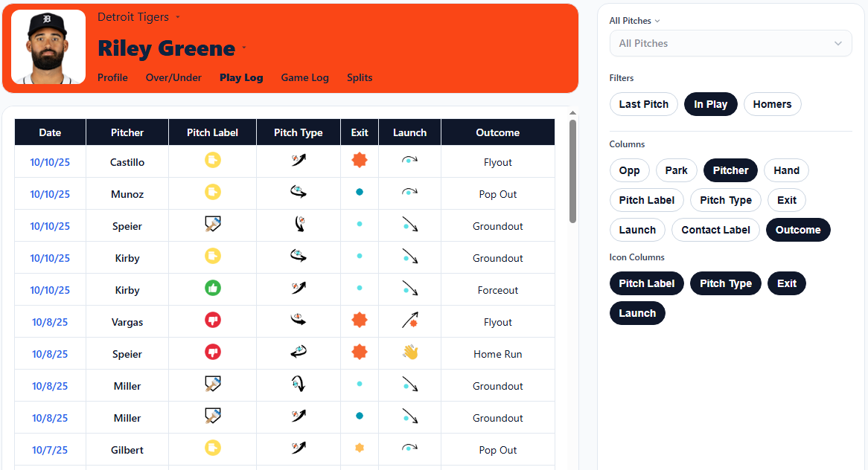Open the All Pitches dropdown selector
Viewport: 868px width, 470px height.
pyautogui.click(x=730, y=43)
